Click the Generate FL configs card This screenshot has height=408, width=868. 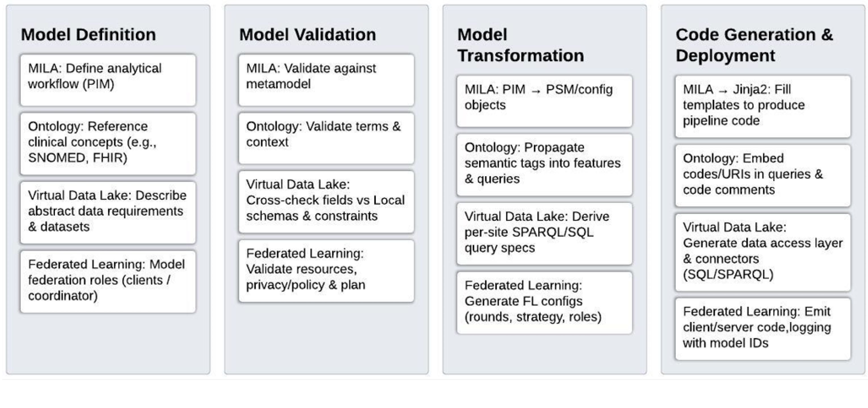544,303
